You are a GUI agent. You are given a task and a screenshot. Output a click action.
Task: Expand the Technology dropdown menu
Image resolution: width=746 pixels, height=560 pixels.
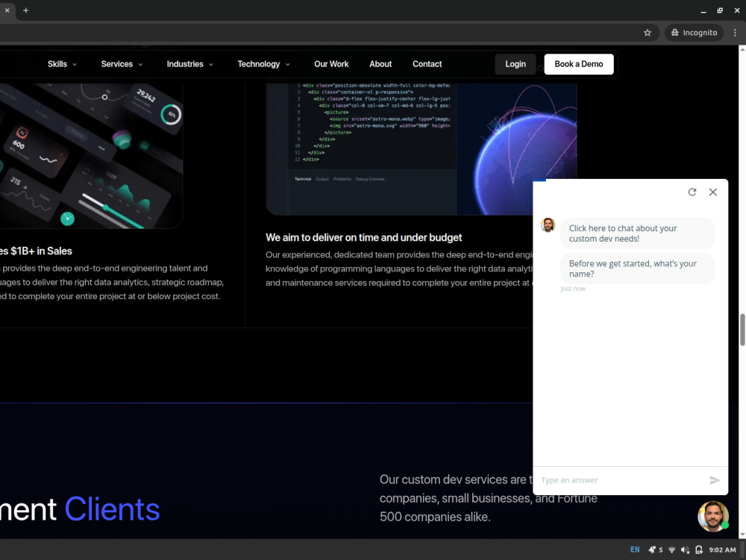point(263,64)
